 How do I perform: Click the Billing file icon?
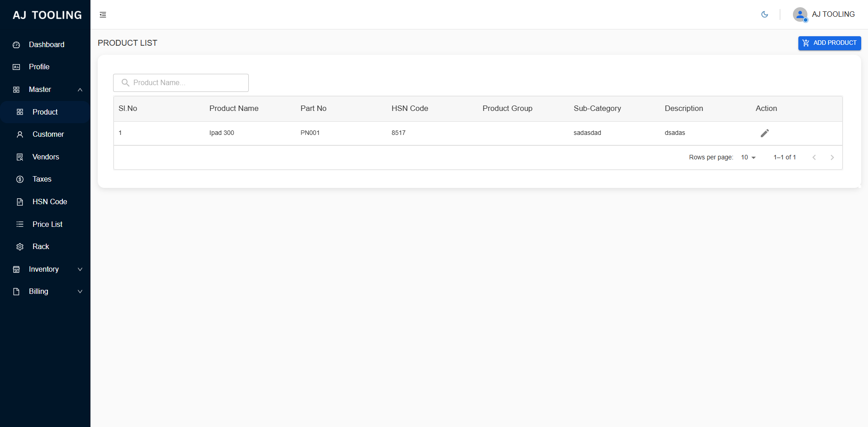pyautogui.click(x=16, y=292)
